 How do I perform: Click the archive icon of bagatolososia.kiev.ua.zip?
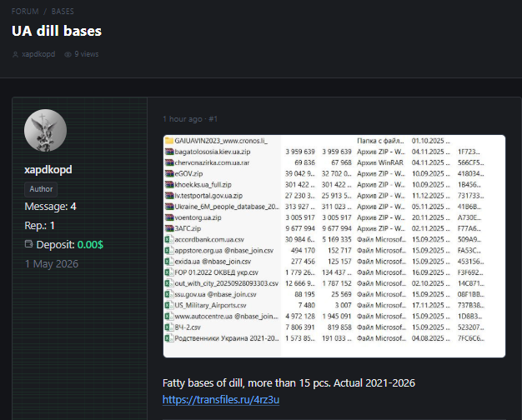tap(169, 152)
